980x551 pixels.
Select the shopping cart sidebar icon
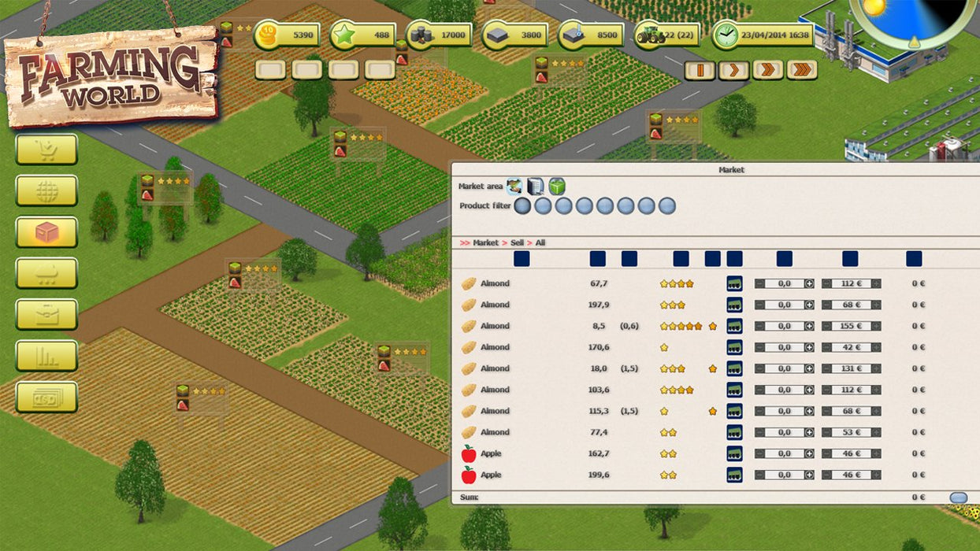point(47,150)
